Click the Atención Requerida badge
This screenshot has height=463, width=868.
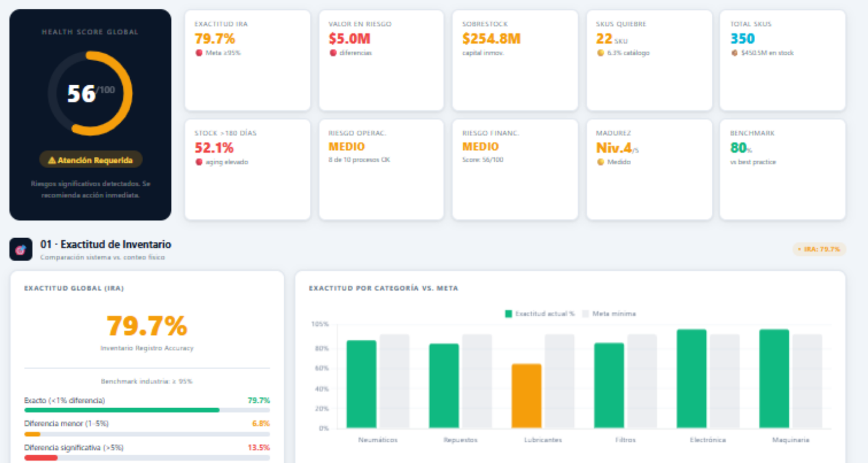click(91, 160)
